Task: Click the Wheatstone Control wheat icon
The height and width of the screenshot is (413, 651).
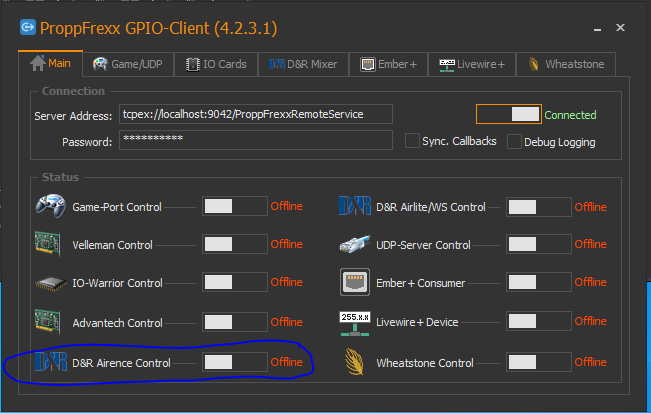Action: (x=355, y=362)
